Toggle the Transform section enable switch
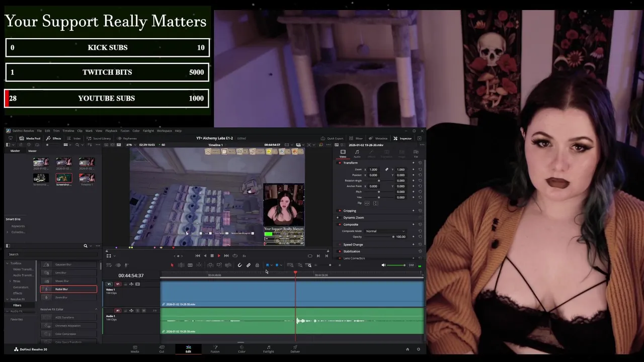This screenshot has height=362, width=644. point(340,163)
